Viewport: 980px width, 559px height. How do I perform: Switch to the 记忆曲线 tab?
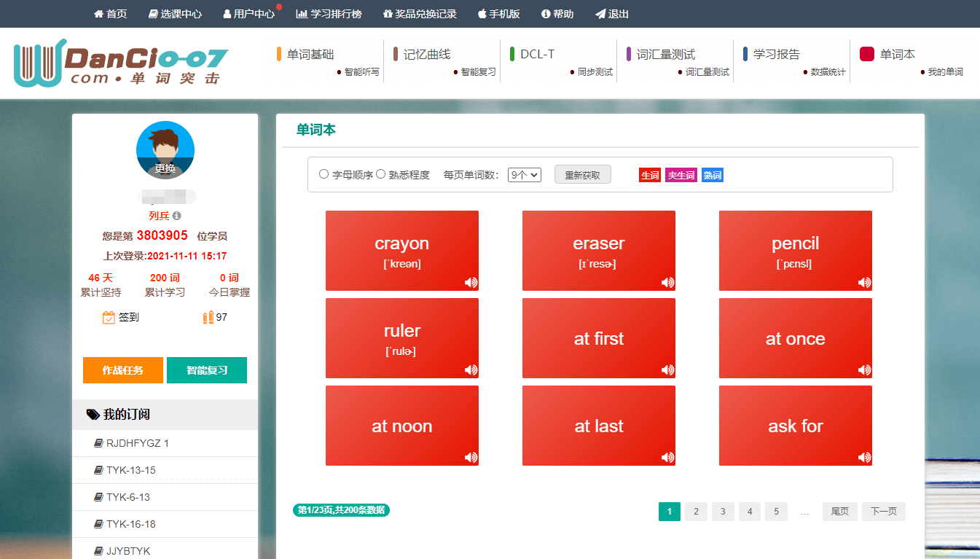click(427, 54)
